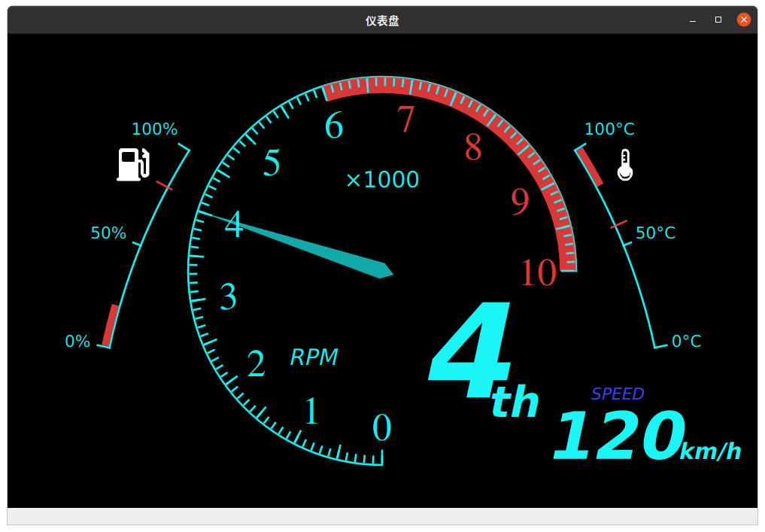Click the thermometer temperature icon

pos(625,165)
